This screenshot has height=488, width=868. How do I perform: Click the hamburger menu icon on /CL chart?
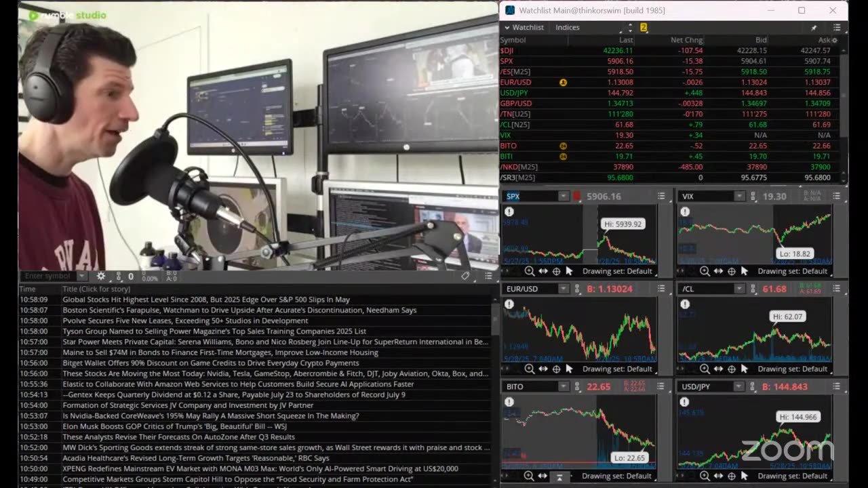click(836, 289)
